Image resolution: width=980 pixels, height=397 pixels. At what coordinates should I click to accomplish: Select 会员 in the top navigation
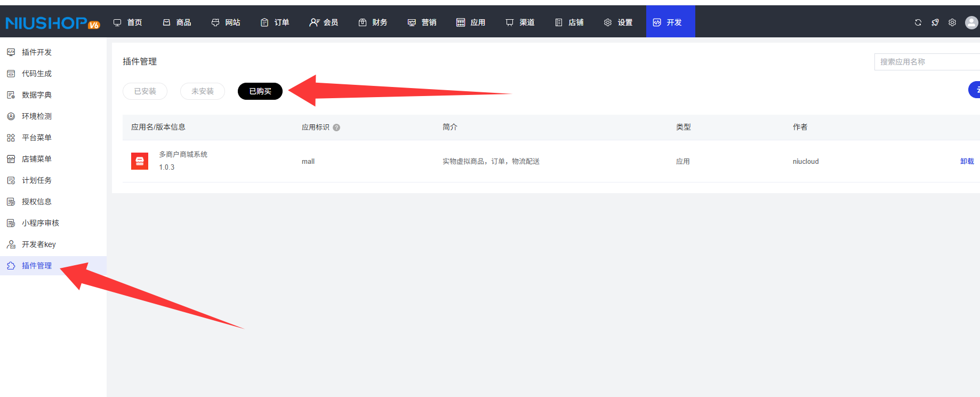(324, 22)
